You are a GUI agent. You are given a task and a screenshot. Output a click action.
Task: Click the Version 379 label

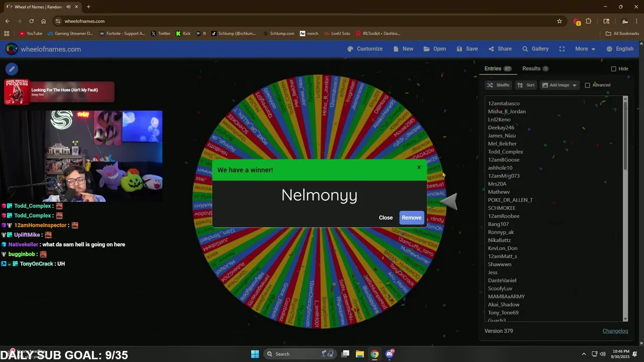tap(499, 331)
